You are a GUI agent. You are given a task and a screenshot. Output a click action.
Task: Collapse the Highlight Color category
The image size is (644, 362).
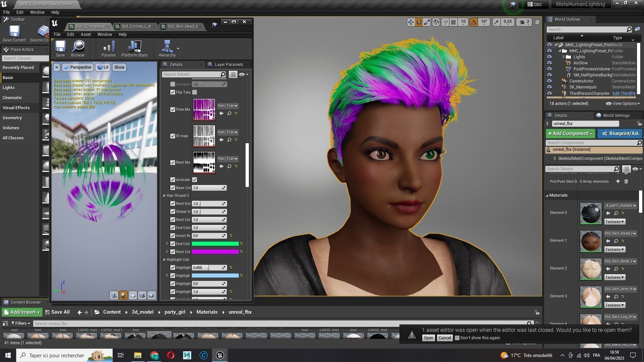pos(164,259)
